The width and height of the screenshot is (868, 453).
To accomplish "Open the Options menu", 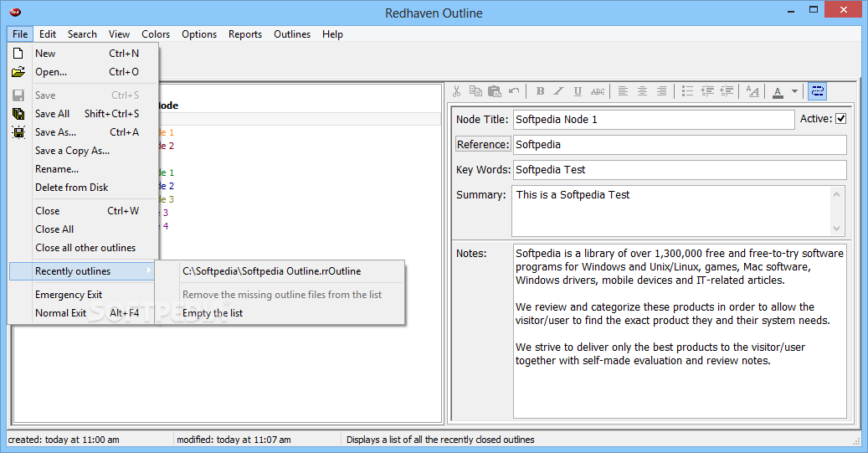I will (199, 33).
